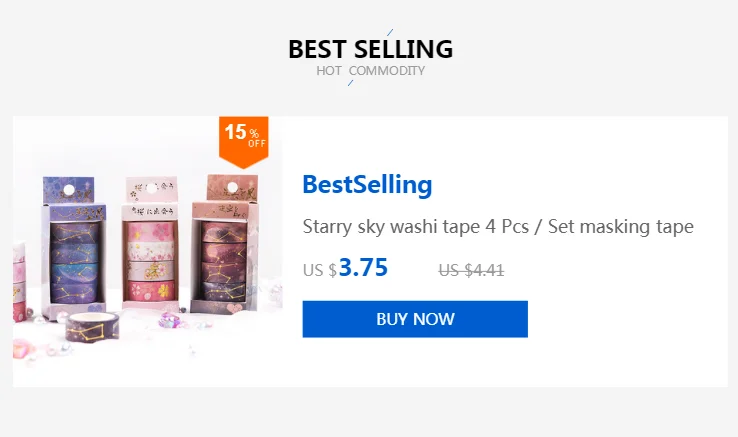Select the brown constellation tape box

click(225, 243)
